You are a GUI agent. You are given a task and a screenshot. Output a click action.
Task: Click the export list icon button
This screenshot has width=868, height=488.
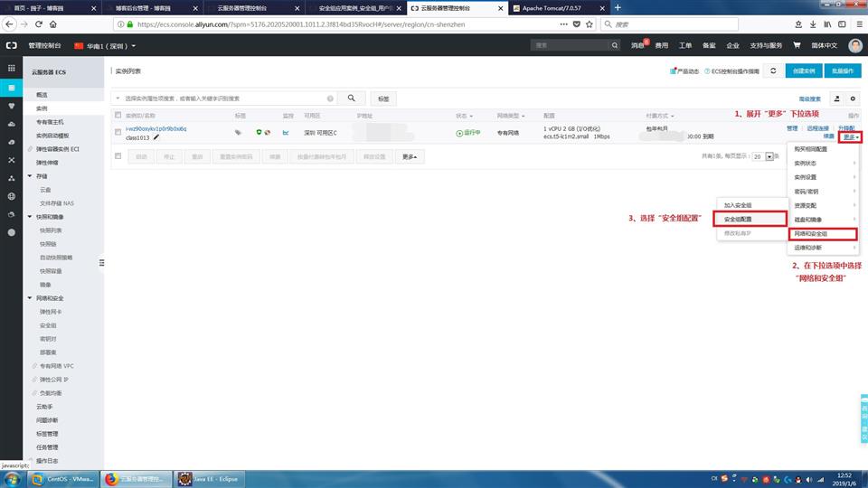[x=837, y=99]
